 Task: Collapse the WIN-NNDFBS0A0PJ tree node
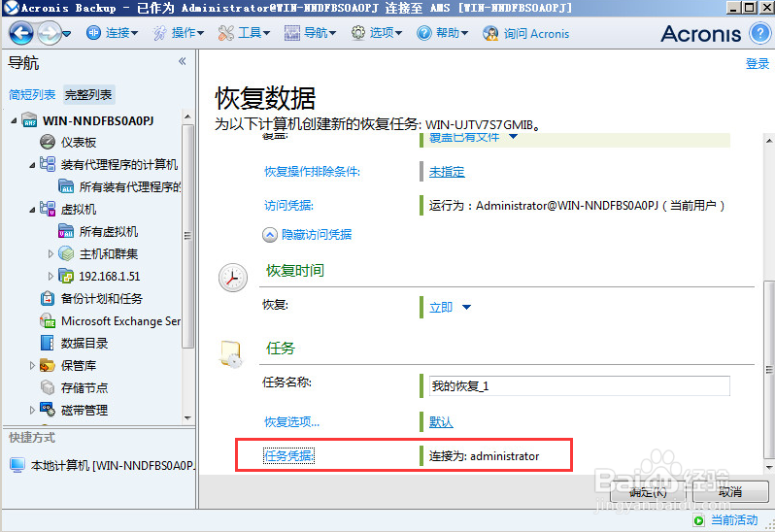(x=14, y=120)
